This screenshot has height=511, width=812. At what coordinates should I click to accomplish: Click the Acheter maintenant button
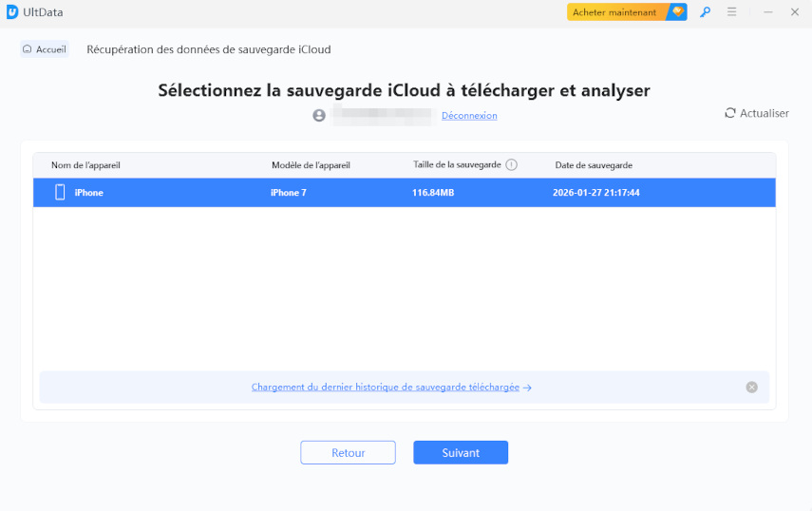627,12
